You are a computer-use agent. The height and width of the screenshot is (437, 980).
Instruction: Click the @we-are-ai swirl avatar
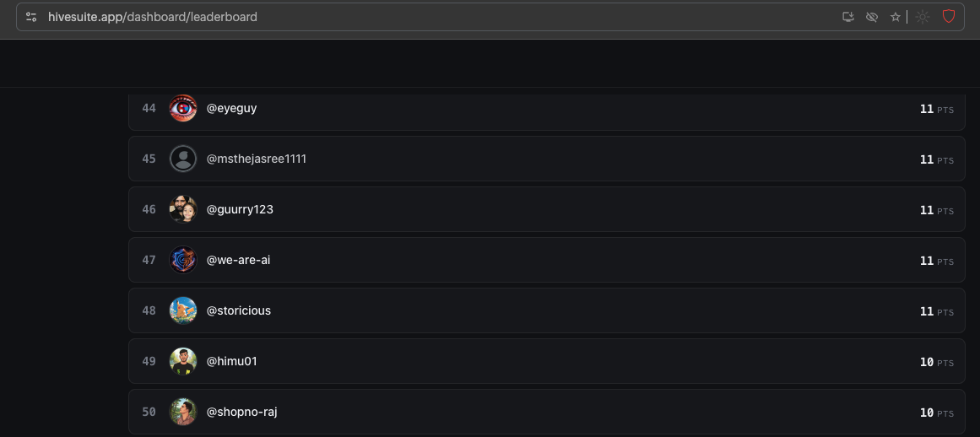point(183,260)
